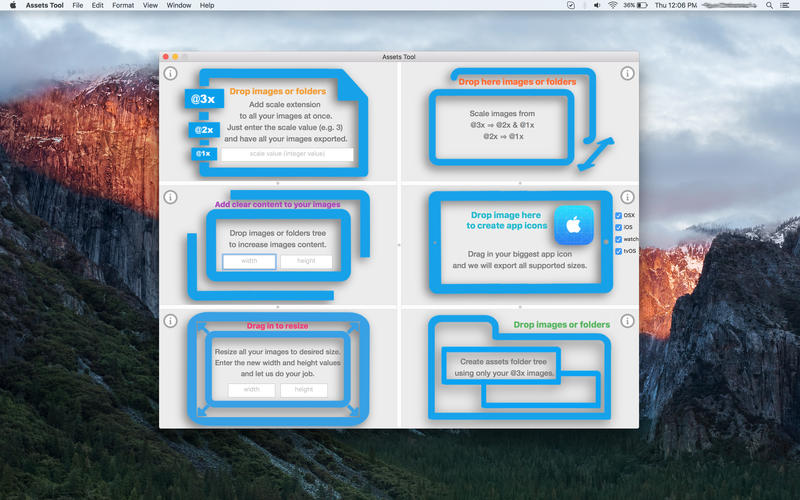This screenshot has width=800, height=500.
Task: Open the View menu
Action: 150,5
